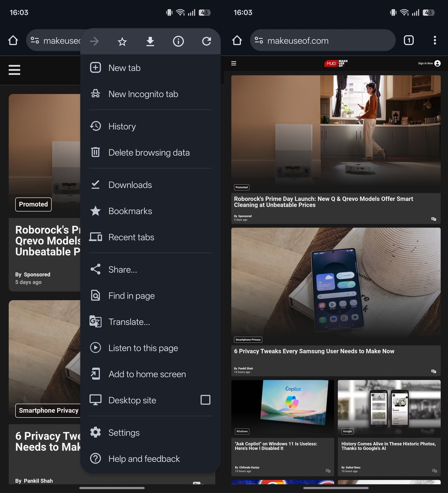Open Help and feedback
Viewport: 448px width, 493px height.
[150, 459]
